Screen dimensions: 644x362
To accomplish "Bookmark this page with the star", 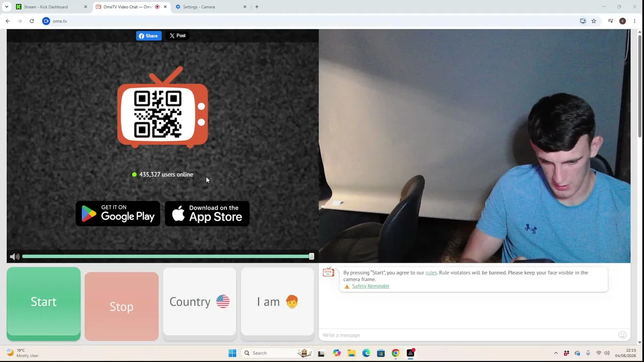I will 594,21.
